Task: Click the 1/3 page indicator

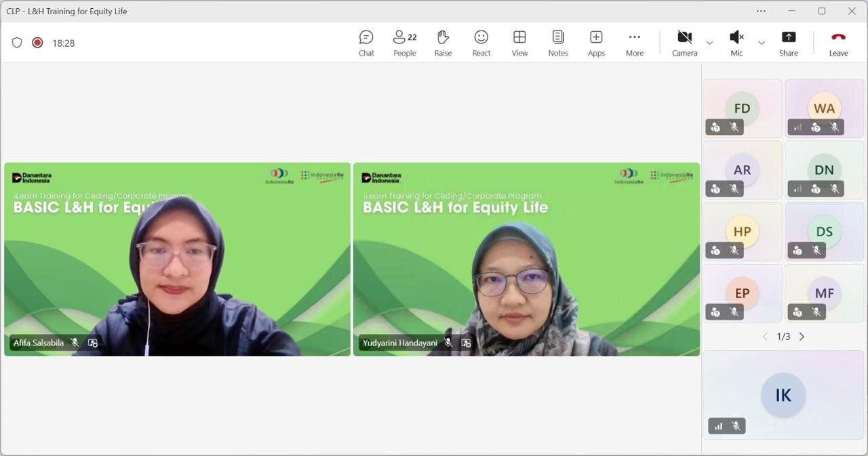Action: coord(783,337)
